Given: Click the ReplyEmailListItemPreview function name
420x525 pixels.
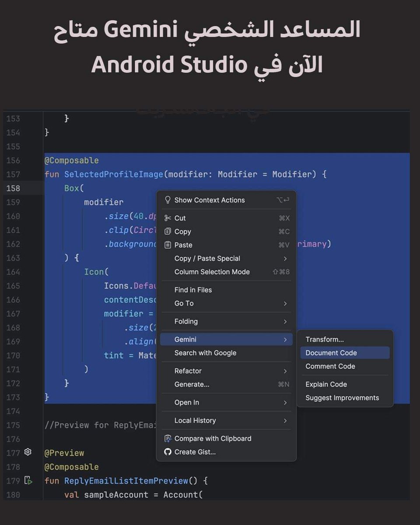Looking at the screenshot, I should tap(126, 481).
